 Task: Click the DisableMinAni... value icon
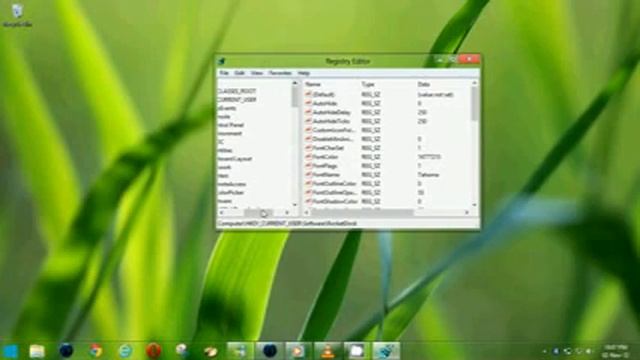coord(308,139)
